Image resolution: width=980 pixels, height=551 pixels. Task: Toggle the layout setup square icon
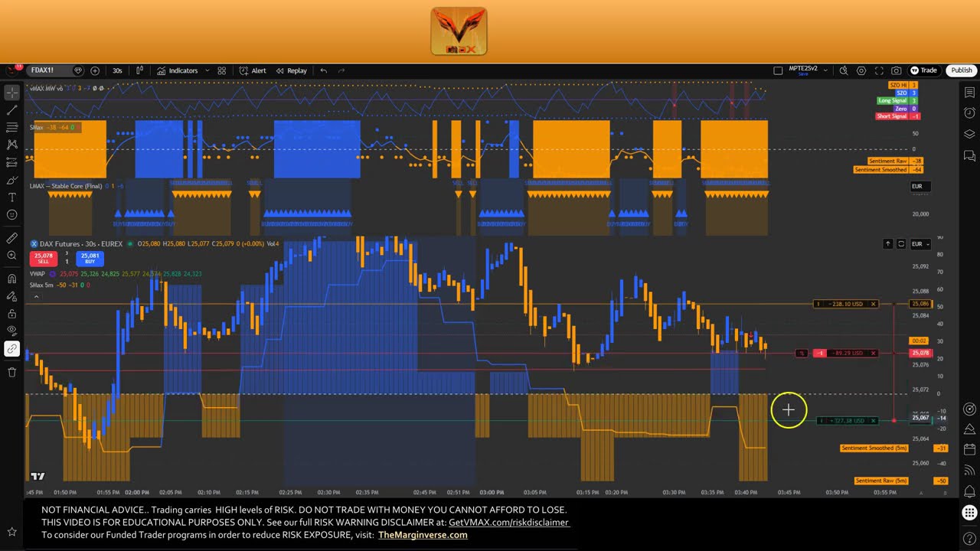tap(778, 70)
